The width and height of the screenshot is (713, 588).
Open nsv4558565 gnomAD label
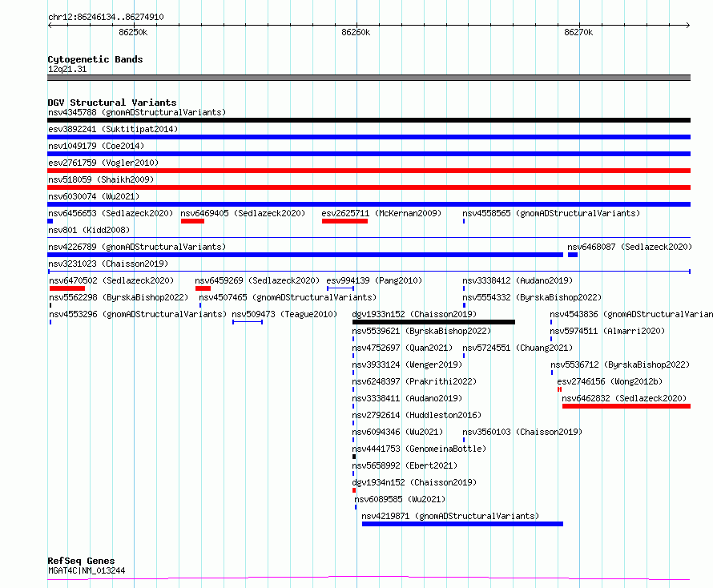point(551,213)
